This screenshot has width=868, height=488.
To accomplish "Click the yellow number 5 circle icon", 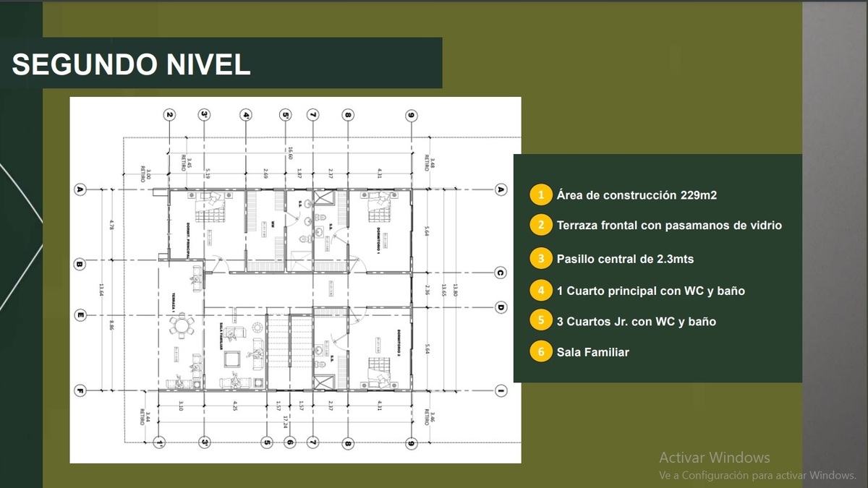I will tap(540, 320).
